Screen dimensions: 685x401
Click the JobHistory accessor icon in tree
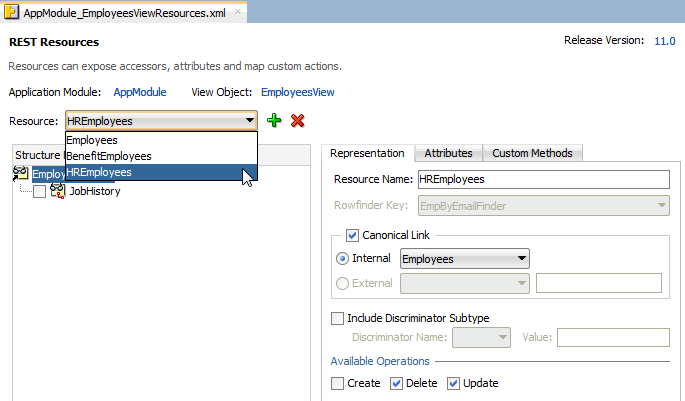coord(58,191)
